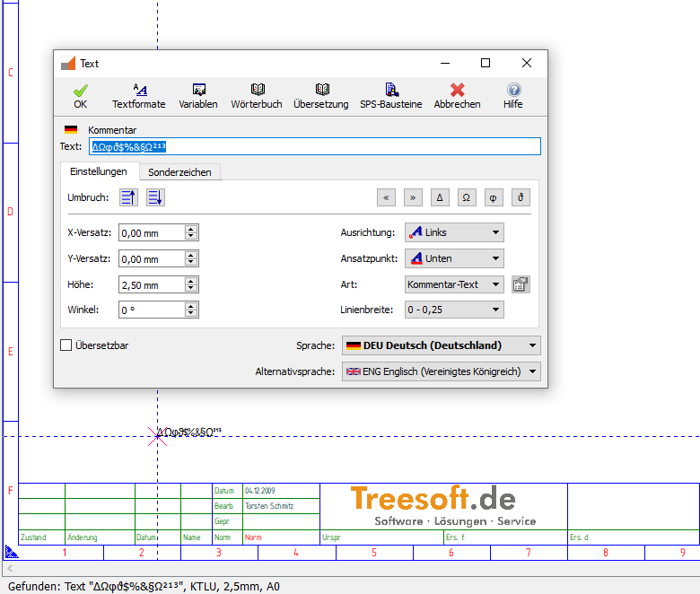This screenshot has width=700, height=594.
Task: Open the Wörterbuch dictionary
Action: [258, 95]
